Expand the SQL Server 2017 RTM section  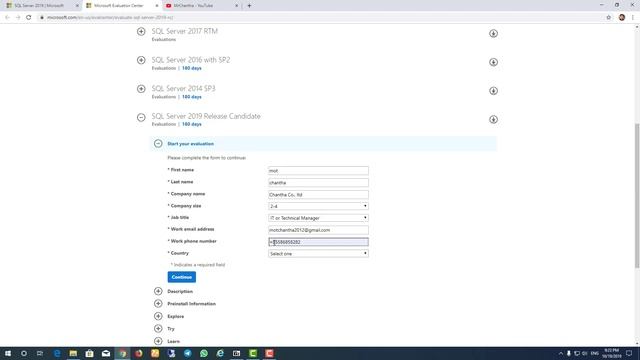(x=141, y=31)
